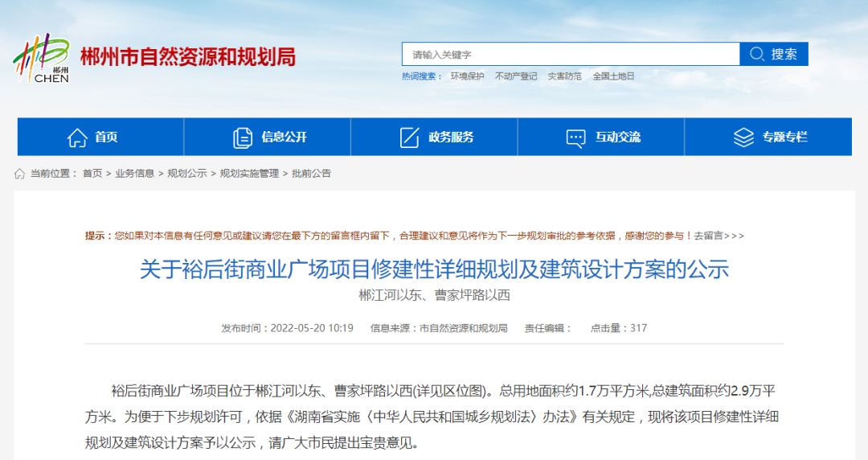Open the 首页 navigation menu item
Image resolution: width=868 pixels, height=460 pixels.
(x=100, y=137)
